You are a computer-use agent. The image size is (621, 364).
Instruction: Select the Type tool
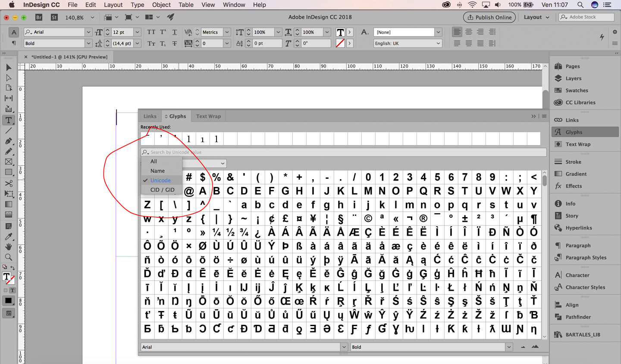click(8, 121)
